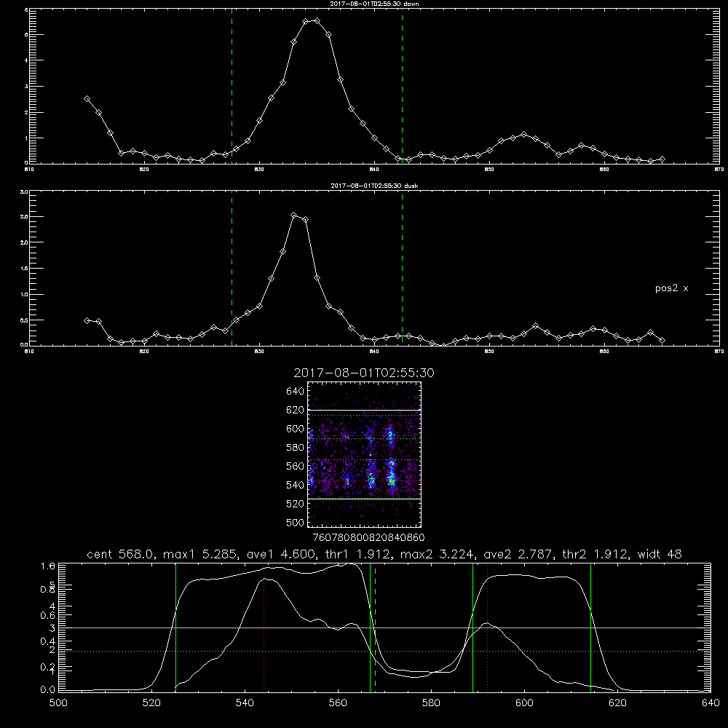Screen dimensions: 728x728
Task: Click the '520' label on bottom plot x-axis
Action: tap(151, 703)
